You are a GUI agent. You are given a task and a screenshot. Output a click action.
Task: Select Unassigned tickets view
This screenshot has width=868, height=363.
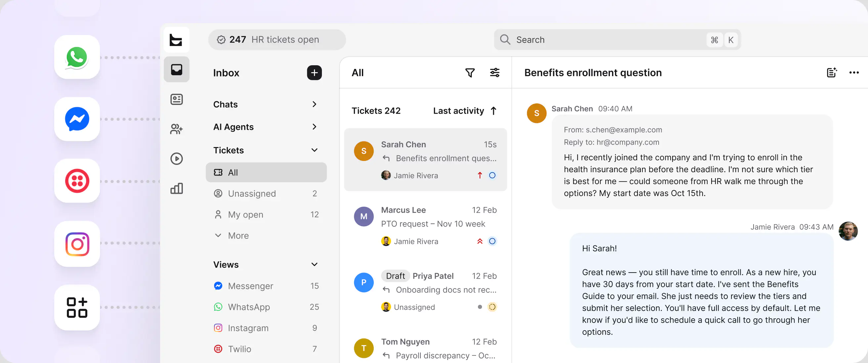[266, 193]
